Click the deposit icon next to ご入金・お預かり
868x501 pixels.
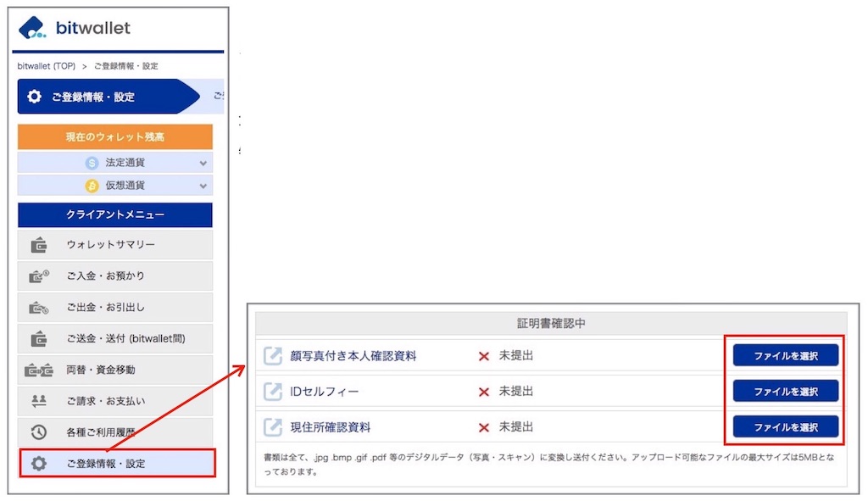(x=39, y=276)
